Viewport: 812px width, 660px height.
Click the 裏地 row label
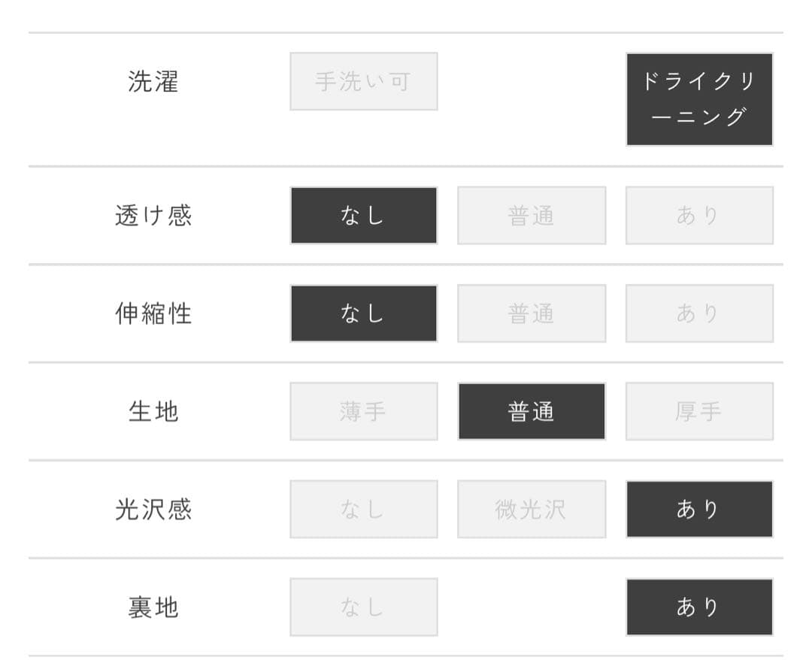point(153,607)
